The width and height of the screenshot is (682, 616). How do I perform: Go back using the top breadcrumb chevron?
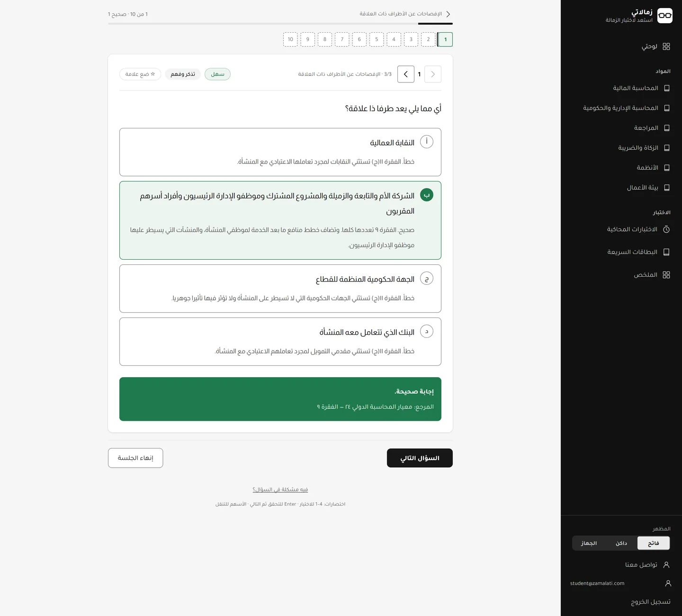pos(448,14)
